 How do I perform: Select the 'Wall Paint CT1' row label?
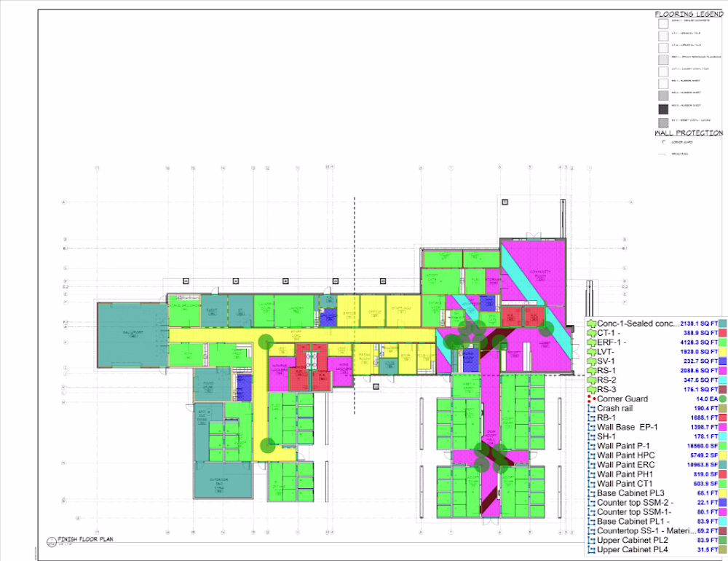coord(625,484)
